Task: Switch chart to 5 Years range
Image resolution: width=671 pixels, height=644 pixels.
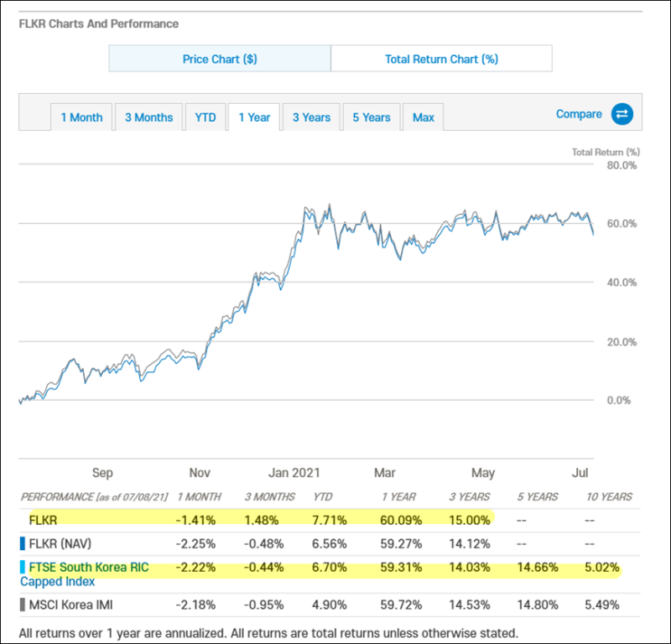Action: tap(372, 117)
